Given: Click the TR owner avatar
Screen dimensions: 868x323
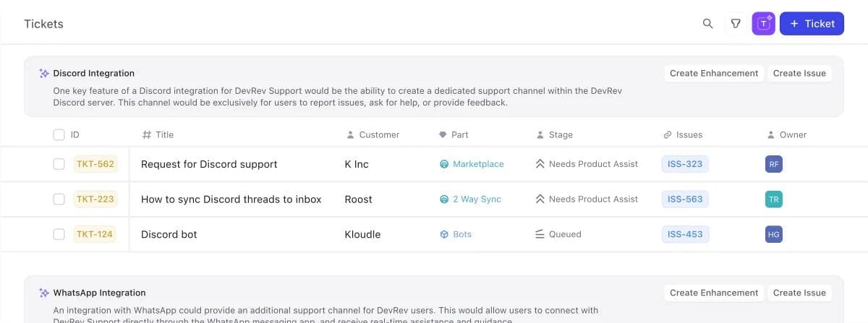Looking at the screenshot, I should click(x=774, y=199).
